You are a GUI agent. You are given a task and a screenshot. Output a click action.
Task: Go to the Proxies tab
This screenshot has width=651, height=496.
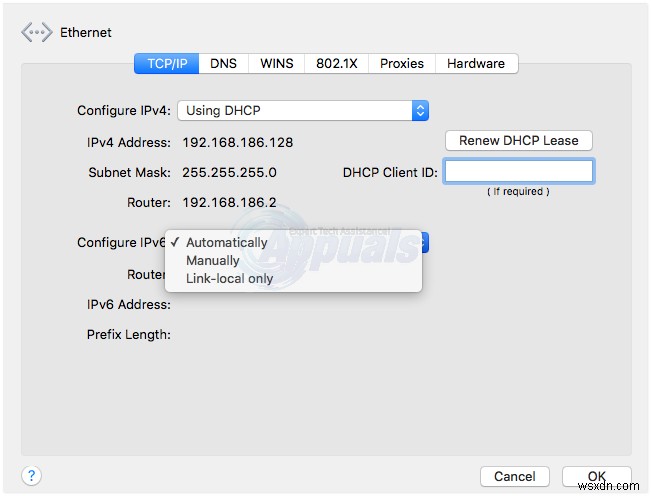401,64
